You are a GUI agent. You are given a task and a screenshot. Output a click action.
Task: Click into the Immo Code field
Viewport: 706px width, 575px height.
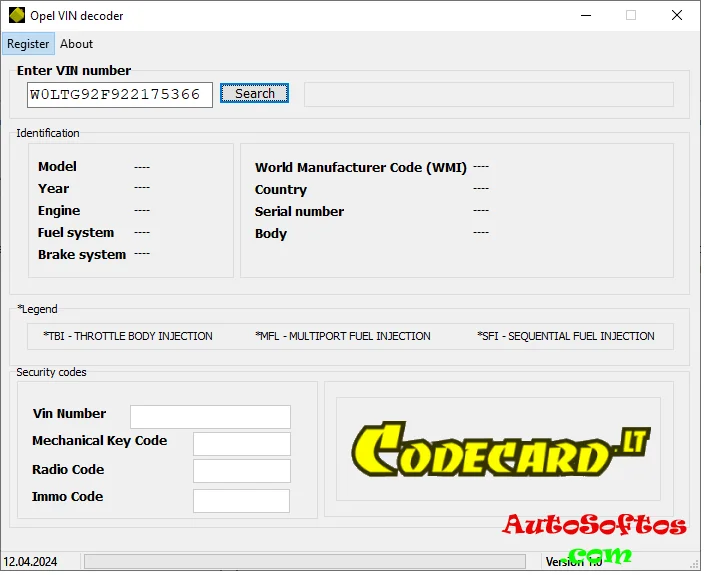tap(241, 500)
